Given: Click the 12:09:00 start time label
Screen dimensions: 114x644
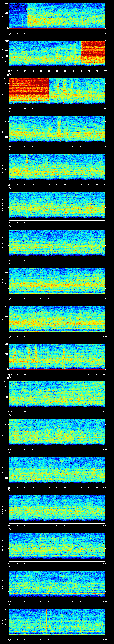Looking at the screenshot, I should [x=9, y=336].
